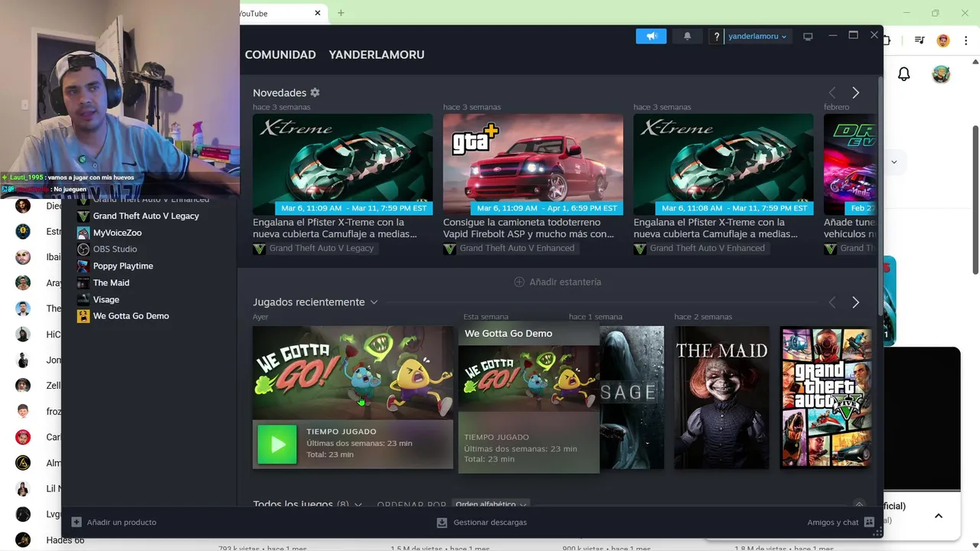Viewport: 980px width, 551px height.
Task: Open the HiC channel avatar in sidebar
Action: [23, 334]
